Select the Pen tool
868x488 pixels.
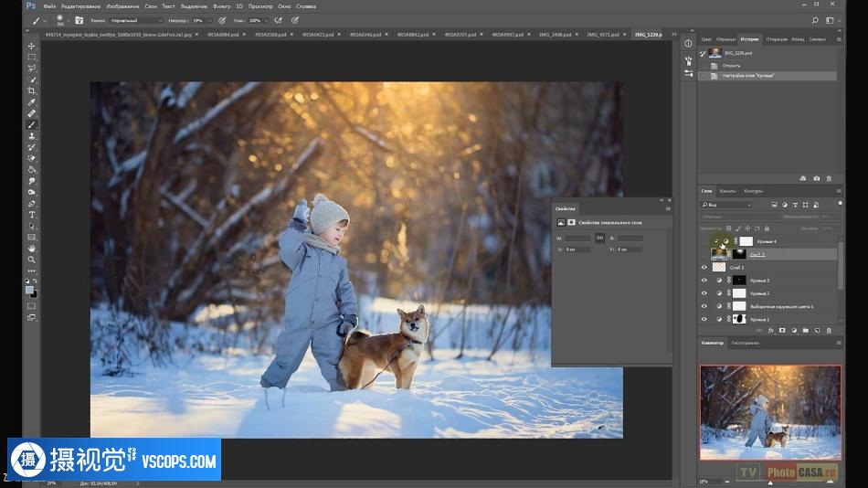point(32,203)
